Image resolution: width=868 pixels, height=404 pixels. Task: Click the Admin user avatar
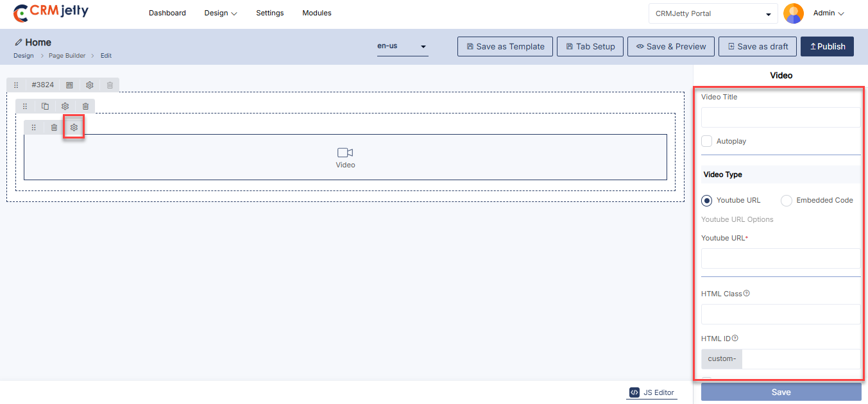coord(794,13)
